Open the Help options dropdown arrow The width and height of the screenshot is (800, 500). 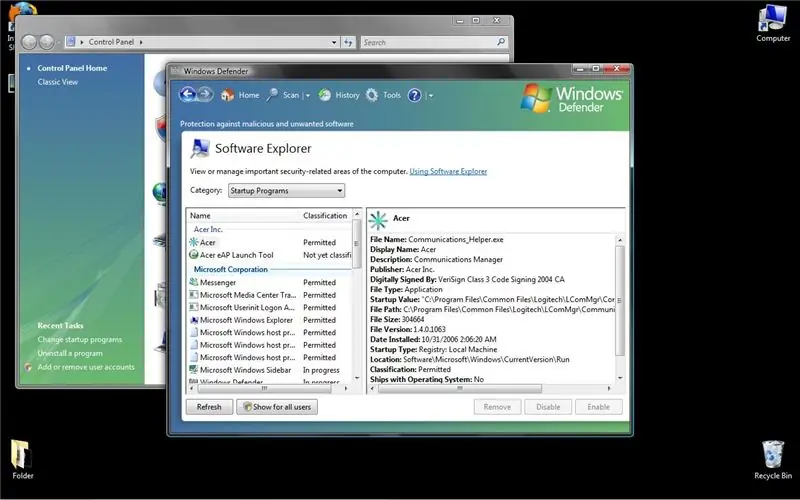pyautogui.click(x=431, y=95)
